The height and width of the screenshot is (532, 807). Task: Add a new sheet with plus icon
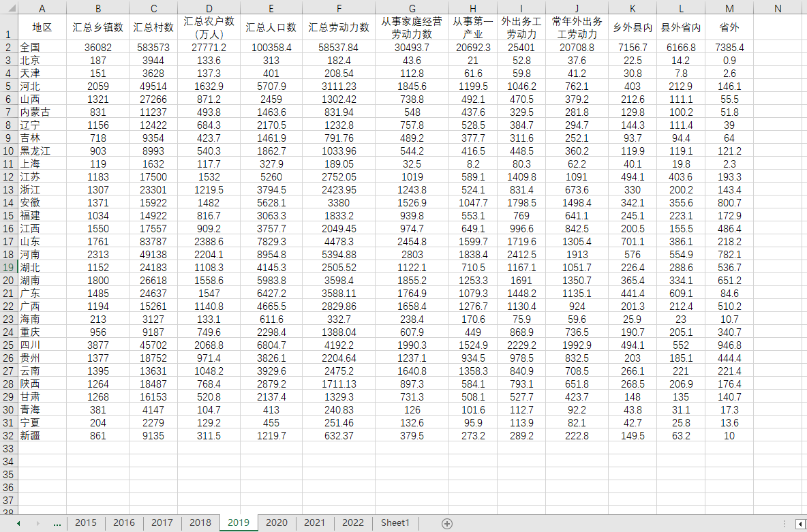click(x=447, y=523)
